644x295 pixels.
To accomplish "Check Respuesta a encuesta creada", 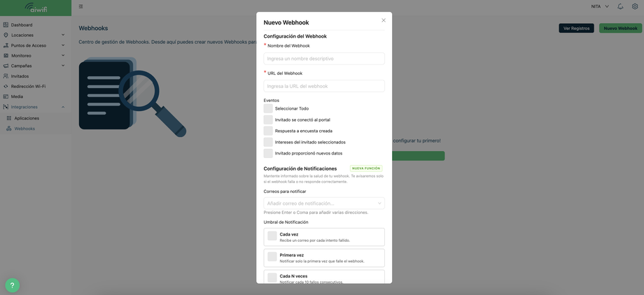I will (x=268, y=131).
